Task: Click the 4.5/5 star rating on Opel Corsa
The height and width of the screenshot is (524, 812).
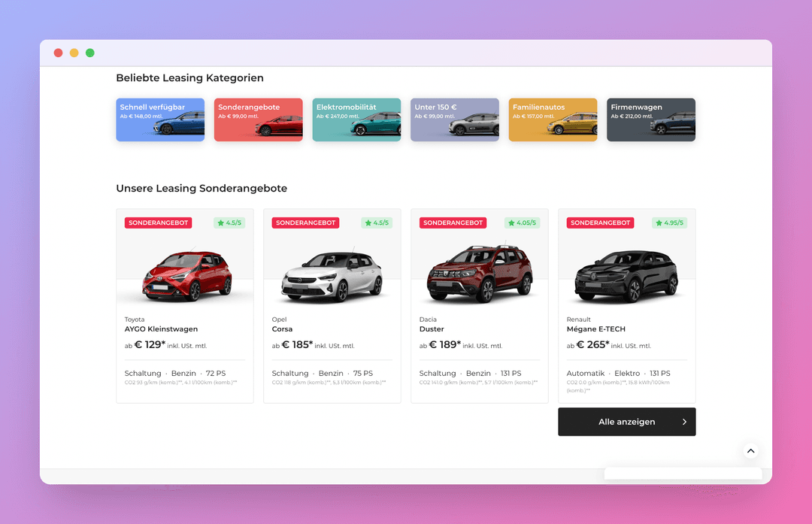Action: [377, 223]
